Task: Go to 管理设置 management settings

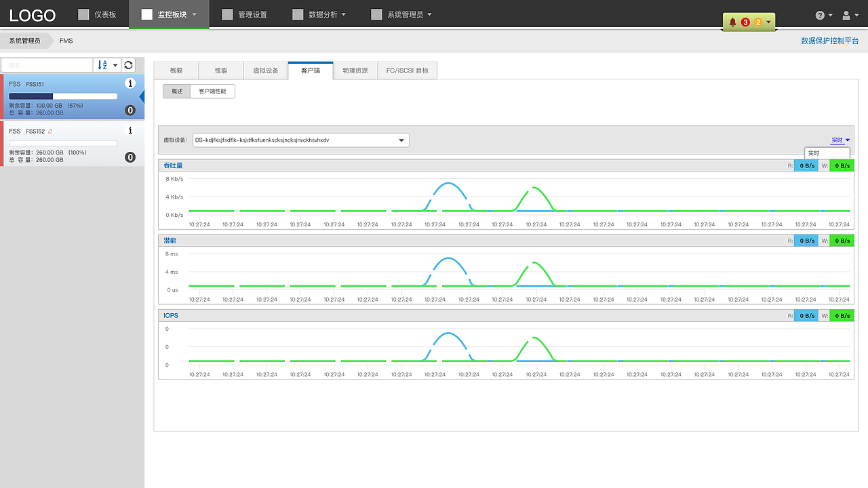Action: click(244, 14)
